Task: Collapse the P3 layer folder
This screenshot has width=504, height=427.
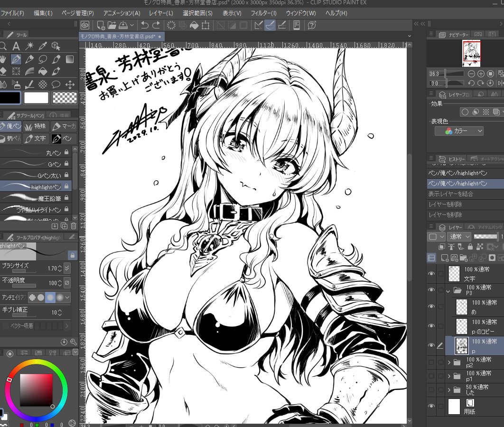Action: pyautogui.click(x=448, y=291)
